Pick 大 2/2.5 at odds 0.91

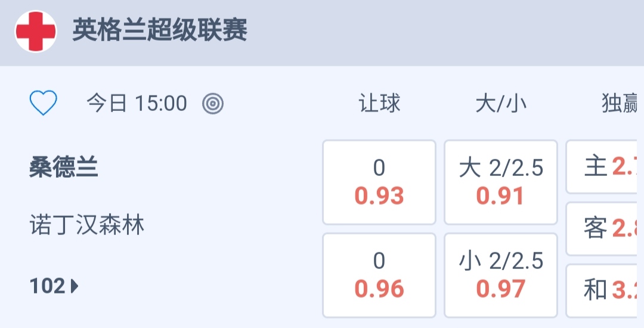(x=501, y=182)
